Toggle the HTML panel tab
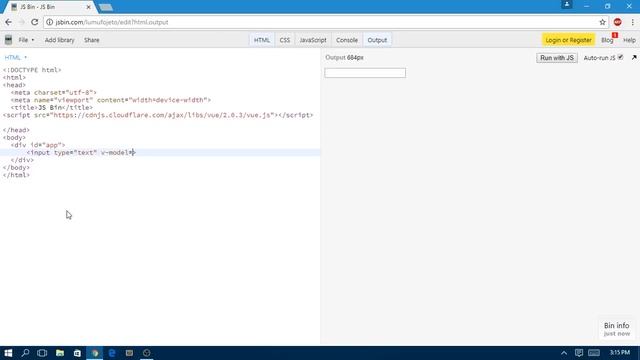 [x=262, y=40]
